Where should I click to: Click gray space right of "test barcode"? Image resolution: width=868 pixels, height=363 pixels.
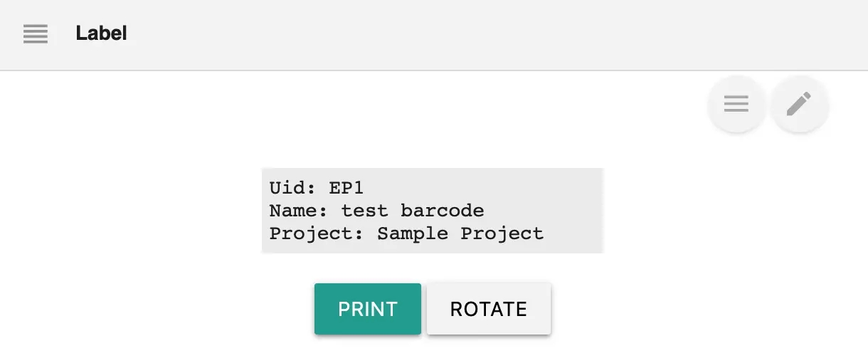(x=544, y=211)
